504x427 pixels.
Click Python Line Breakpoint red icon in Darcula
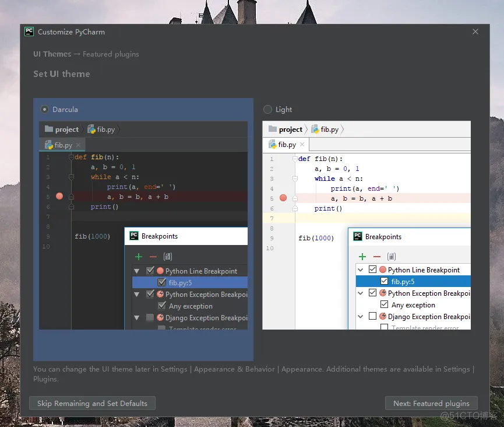point(160,271)
